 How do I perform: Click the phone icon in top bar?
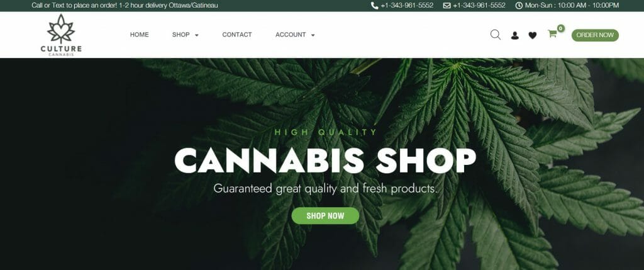[x=374, y=5]
